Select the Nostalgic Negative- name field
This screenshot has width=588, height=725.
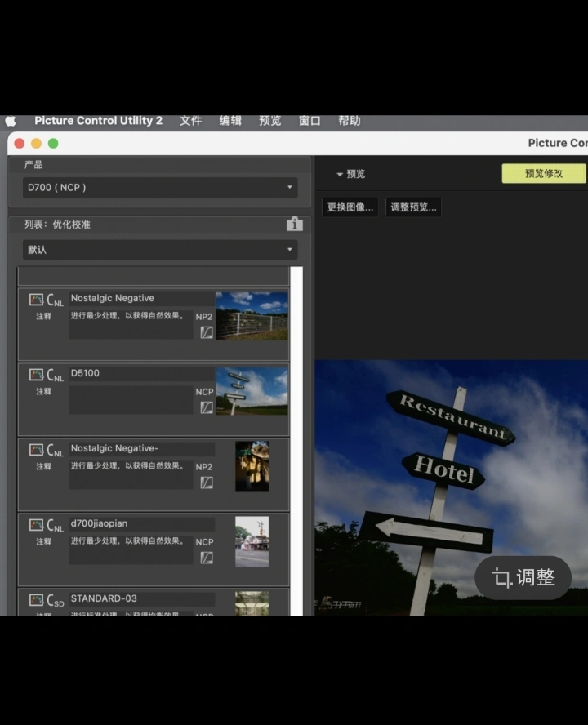tap(142, 449)
